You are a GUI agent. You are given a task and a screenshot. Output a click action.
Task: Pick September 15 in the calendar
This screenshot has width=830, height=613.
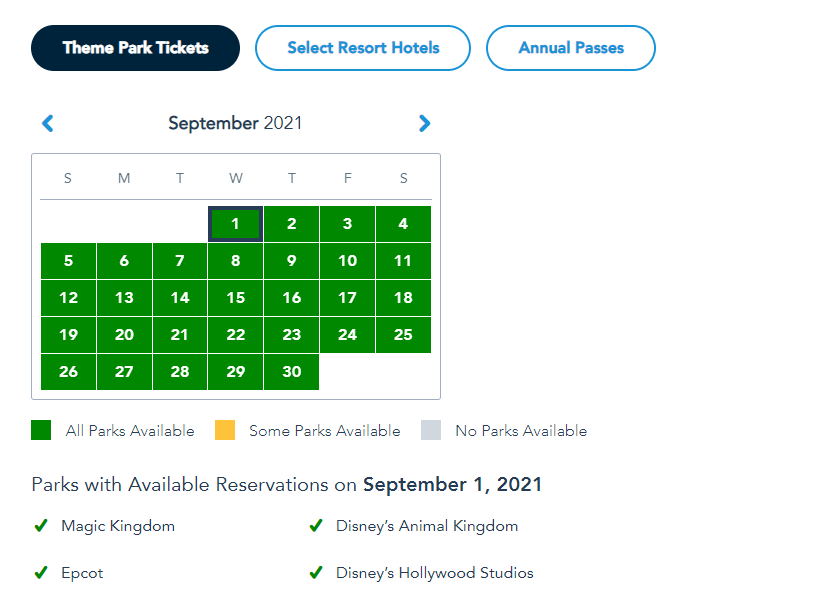pos(235,298)
